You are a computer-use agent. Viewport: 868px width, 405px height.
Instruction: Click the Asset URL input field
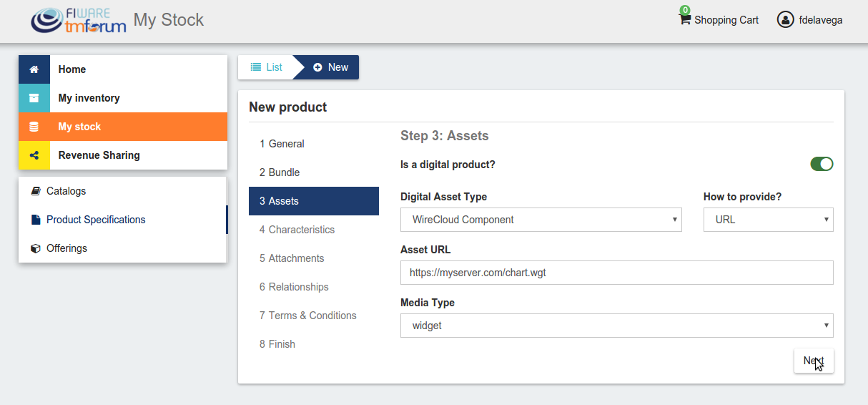click(x=616, y=273)
